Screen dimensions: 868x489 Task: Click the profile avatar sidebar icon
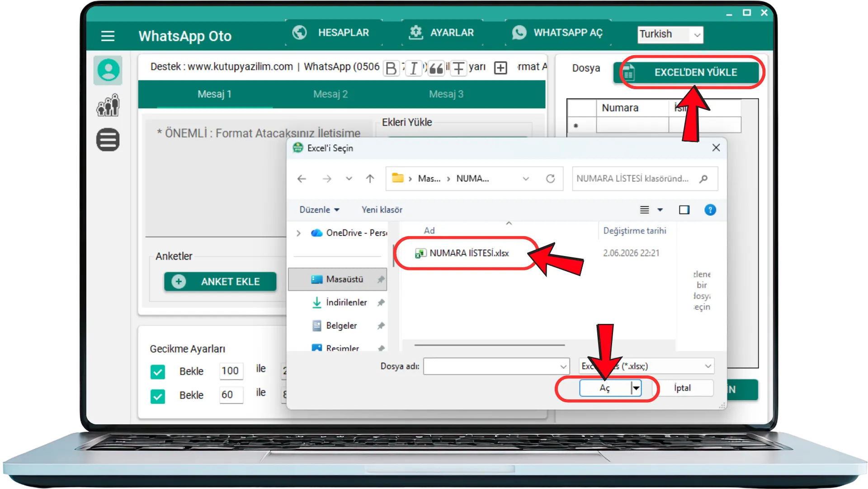click(108, 71)
